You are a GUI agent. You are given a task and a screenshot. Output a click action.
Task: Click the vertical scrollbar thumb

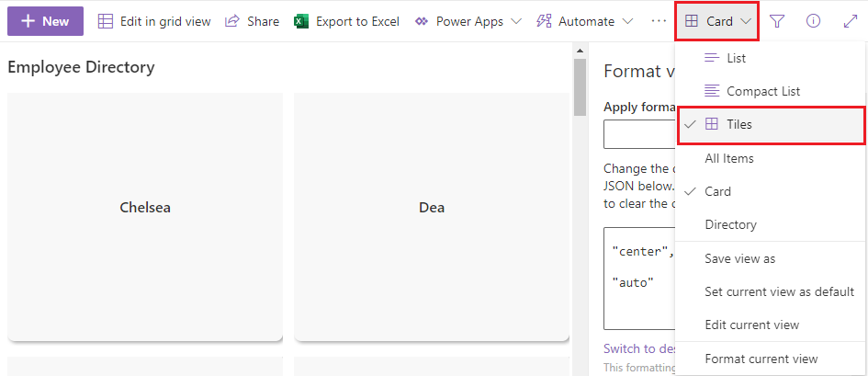[x=580, y=87]
